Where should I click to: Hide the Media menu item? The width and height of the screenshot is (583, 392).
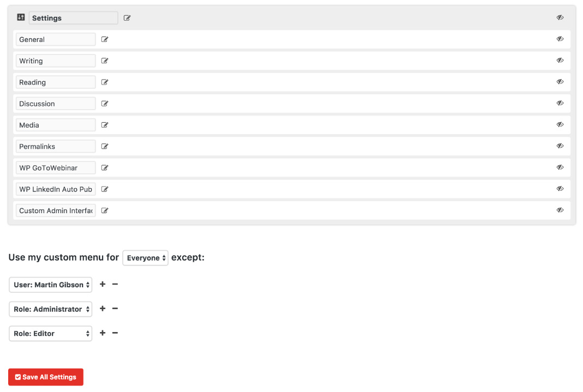coord(560,124)
